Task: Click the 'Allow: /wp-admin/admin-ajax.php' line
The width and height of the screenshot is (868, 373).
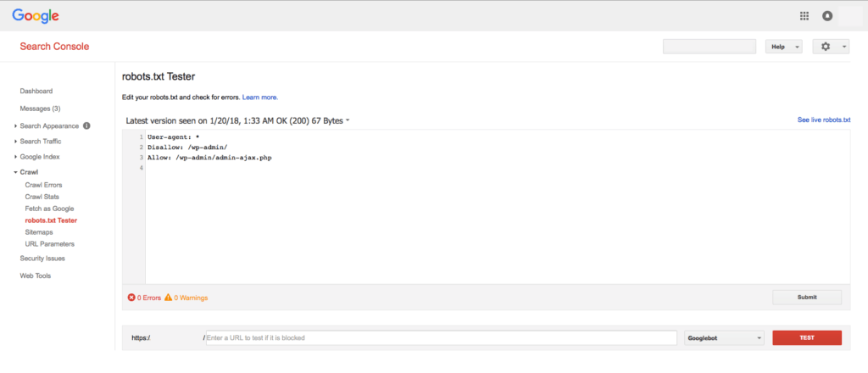Action: click(209, 158)
